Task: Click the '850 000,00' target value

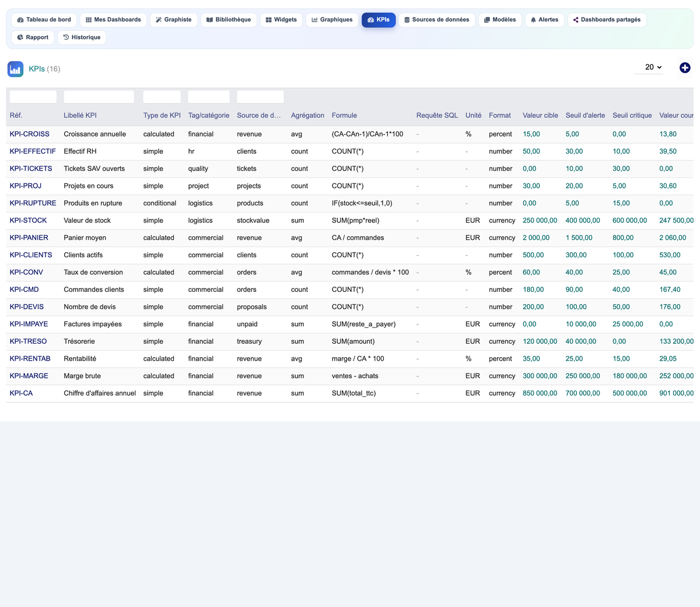Action: 540,393
